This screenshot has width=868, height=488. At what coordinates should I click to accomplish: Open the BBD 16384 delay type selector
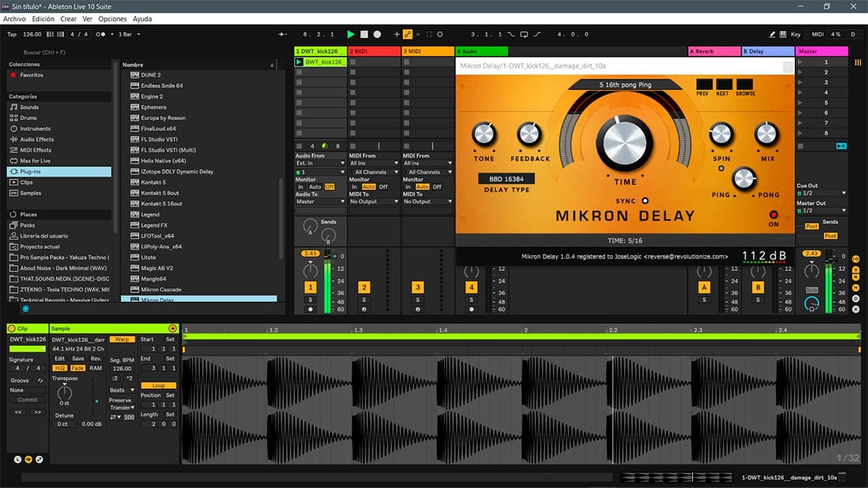pyautogui.click(x=506, y=179)
